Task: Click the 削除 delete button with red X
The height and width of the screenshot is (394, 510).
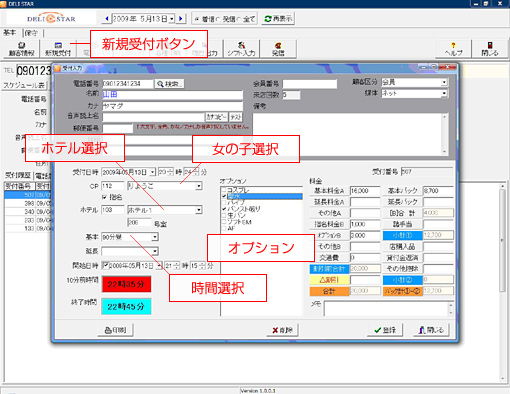Action: click(282, 330)
